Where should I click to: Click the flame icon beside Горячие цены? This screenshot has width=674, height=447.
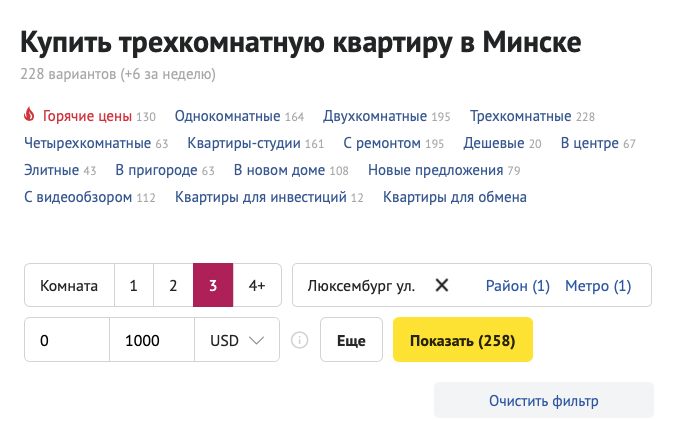pyautogui.click(x=28, y=116)
